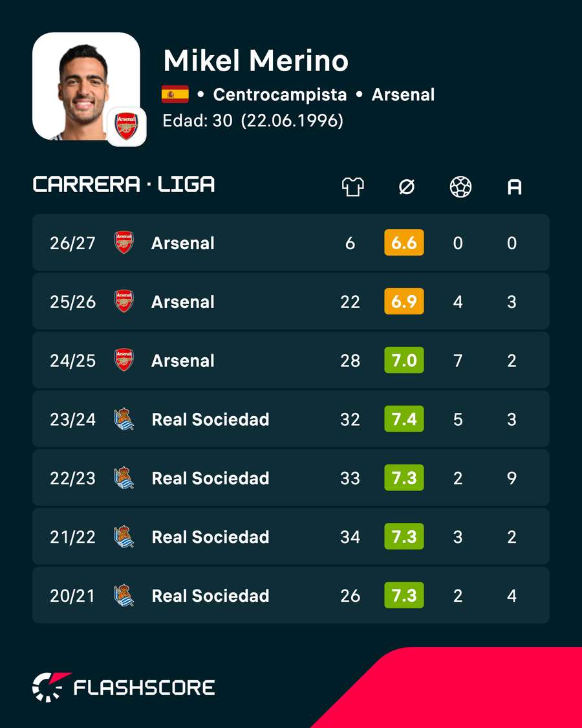
Task: Click the Arsenal badge on player photo
Action: tap(127, 126)
